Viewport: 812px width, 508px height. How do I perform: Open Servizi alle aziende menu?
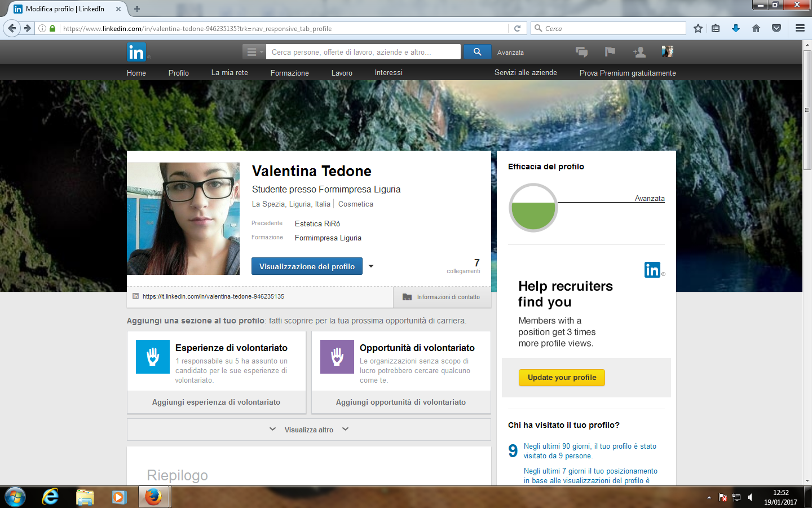(526, 73)
